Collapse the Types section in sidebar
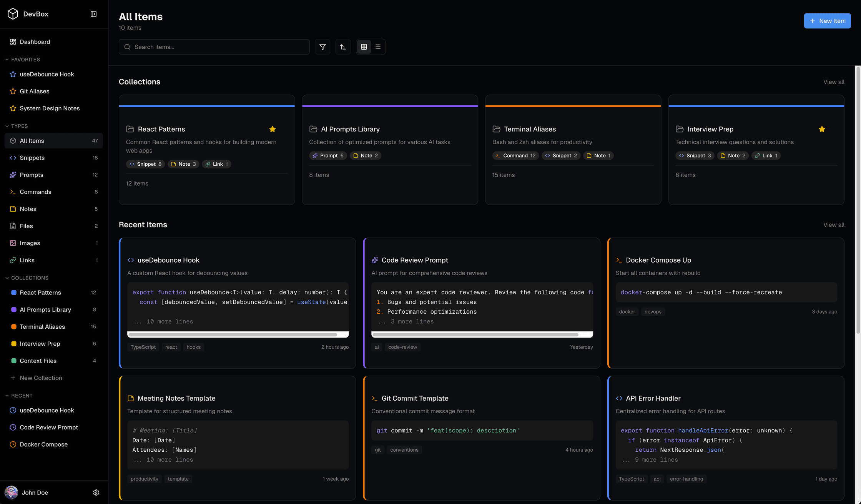The width and height of the screenshot is (861, 504). pyautogui.click(x=7, y=126)
